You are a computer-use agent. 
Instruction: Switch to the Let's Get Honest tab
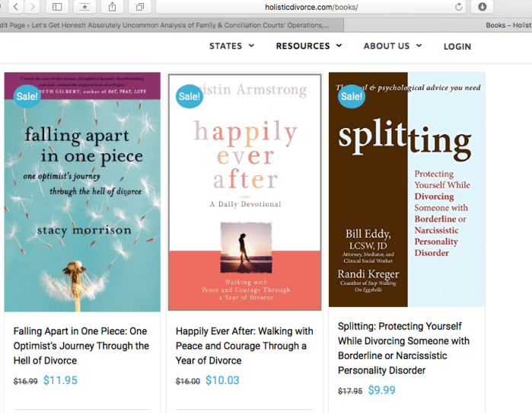[x=167, y=25]
